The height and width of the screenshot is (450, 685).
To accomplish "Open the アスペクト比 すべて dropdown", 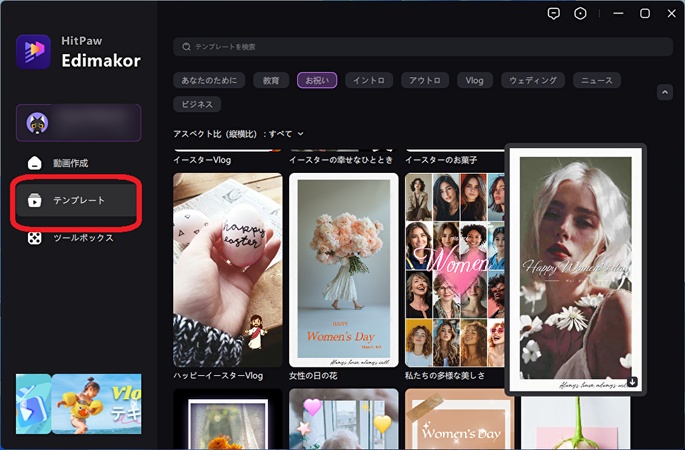I will 239,133.
